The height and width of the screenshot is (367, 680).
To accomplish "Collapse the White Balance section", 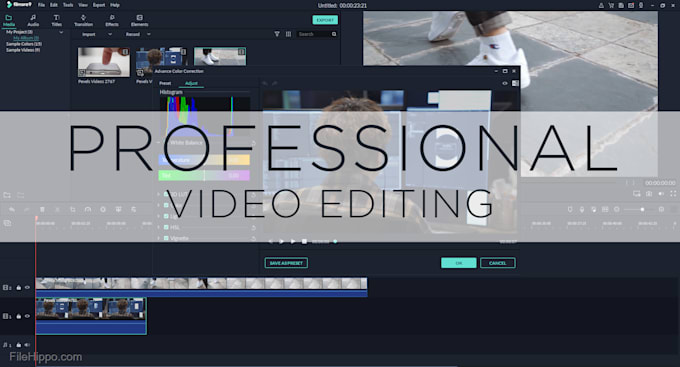I will [x=159, y=143].
